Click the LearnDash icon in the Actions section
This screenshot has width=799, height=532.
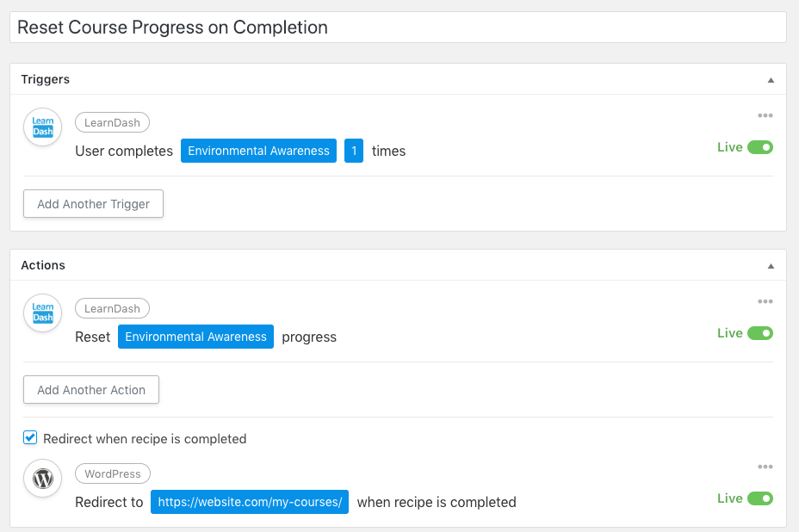tap(42, 313)
